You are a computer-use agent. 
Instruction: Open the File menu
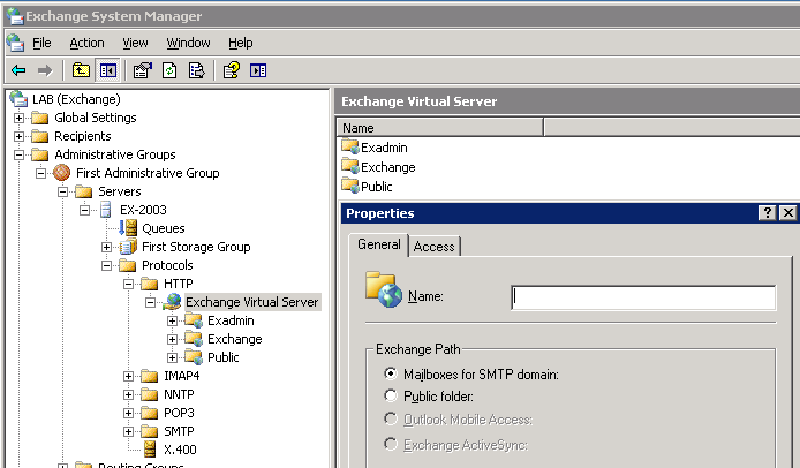[42, 43]
